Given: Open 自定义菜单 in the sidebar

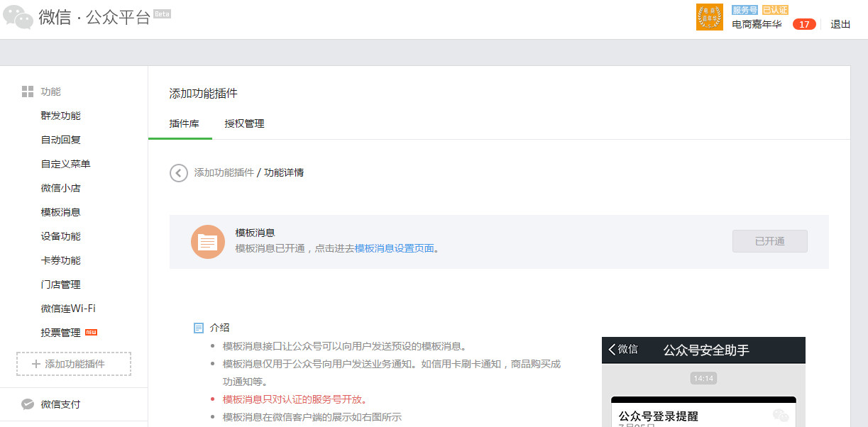Looking at the screenshot, I should [x=66, y=164].
